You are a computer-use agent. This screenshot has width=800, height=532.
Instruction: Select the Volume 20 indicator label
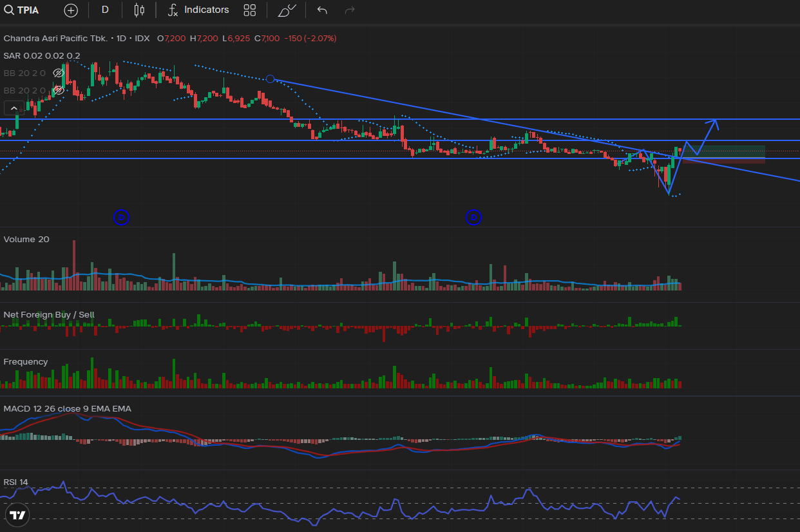coord(26,240)
